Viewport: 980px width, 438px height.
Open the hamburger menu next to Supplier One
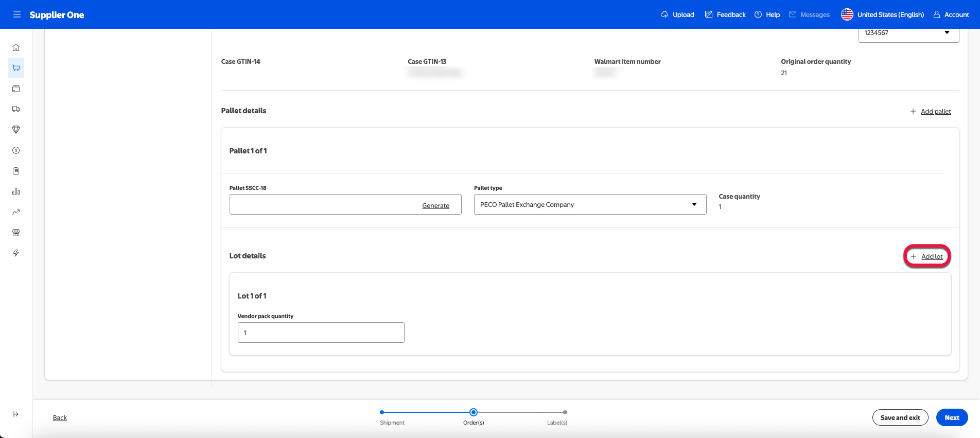16,14
